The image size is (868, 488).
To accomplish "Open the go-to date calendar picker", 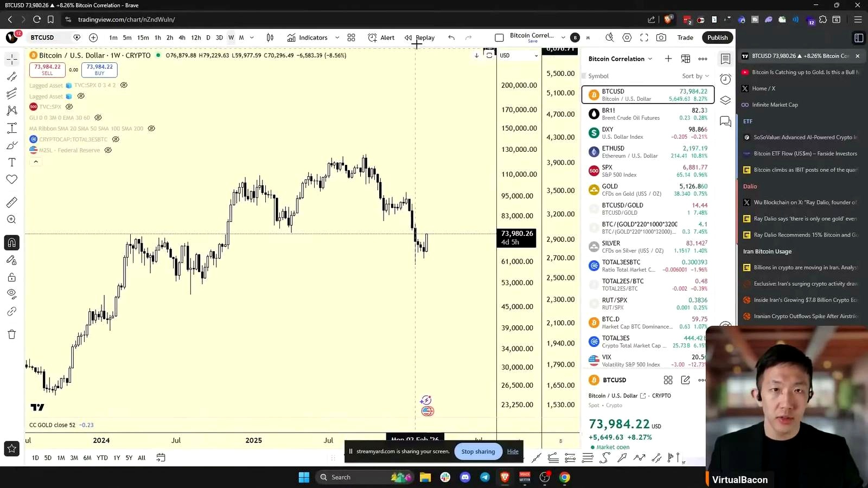I will point(161,458).
